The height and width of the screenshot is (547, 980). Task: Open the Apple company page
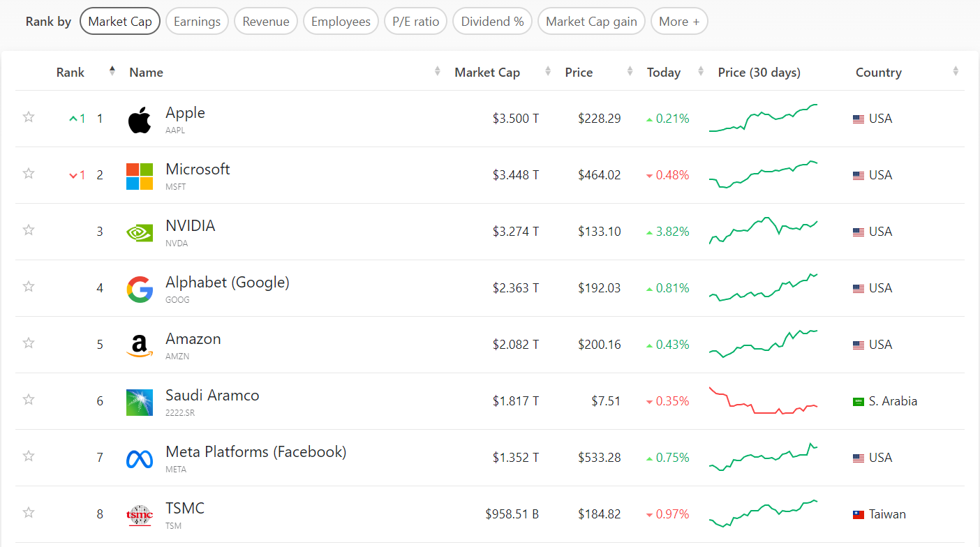pyautogui.click(x=185, y=113)
